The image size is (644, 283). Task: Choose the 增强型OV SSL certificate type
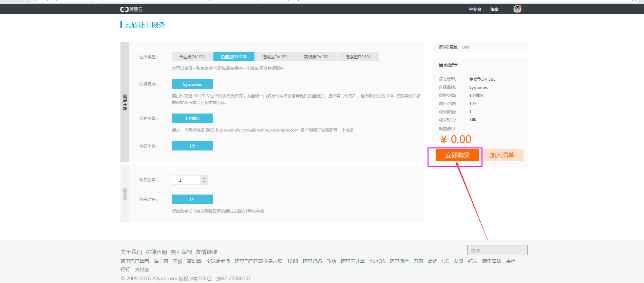tap(275, 57)
